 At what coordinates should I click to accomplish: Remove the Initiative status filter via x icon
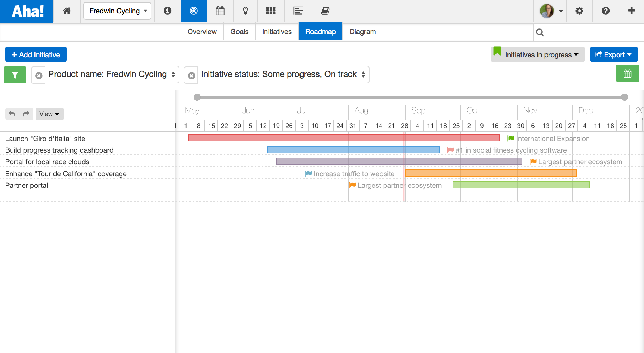pyautogui.click(x=191, y=75)
